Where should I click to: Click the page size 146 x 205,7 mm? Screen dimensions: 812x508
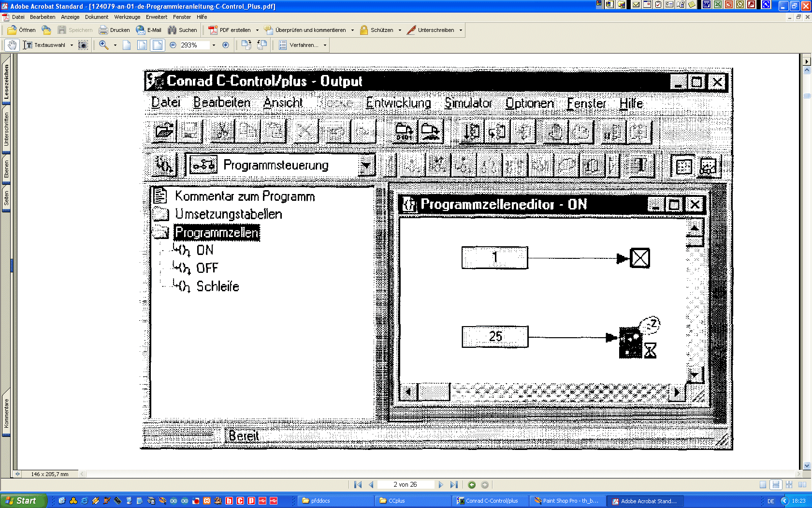[50, 474]
